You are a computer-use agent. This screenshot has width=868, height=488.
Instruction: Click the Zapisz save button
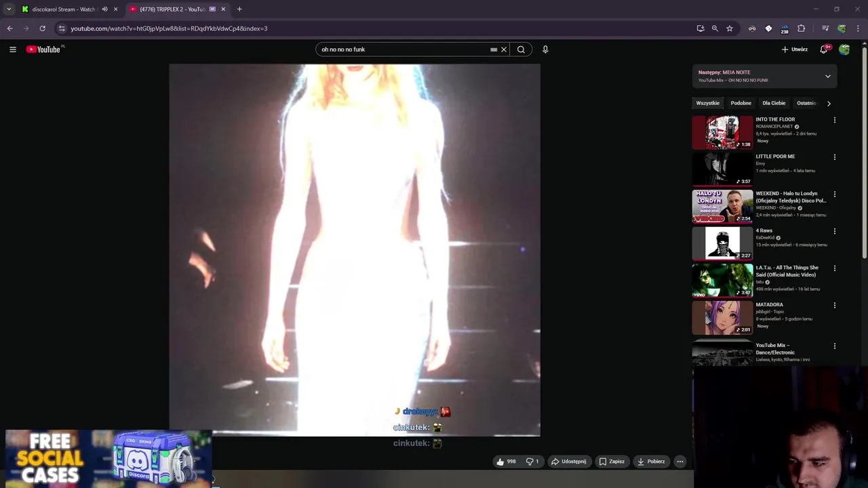(x=612, y=462)
